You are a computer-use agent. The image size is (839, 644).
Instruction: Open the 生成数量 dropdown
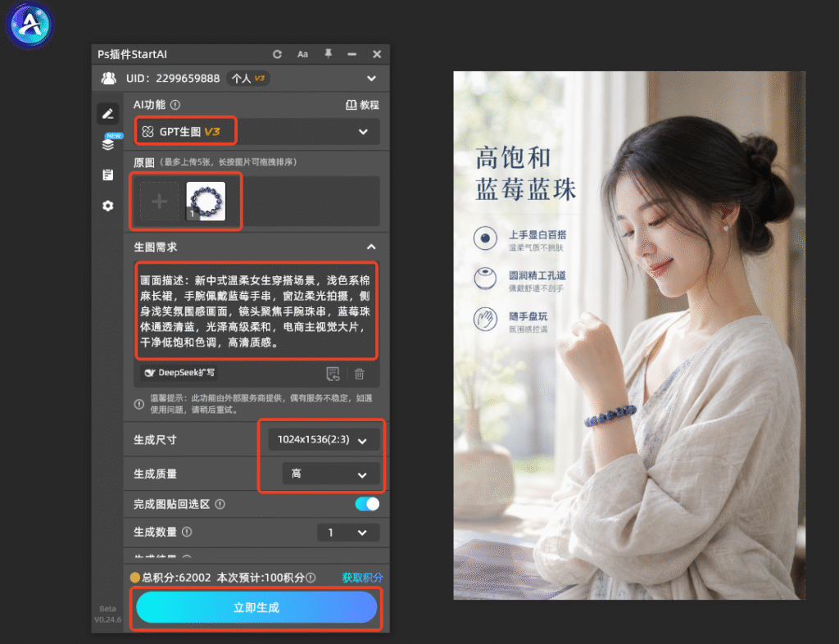(348, 533)
